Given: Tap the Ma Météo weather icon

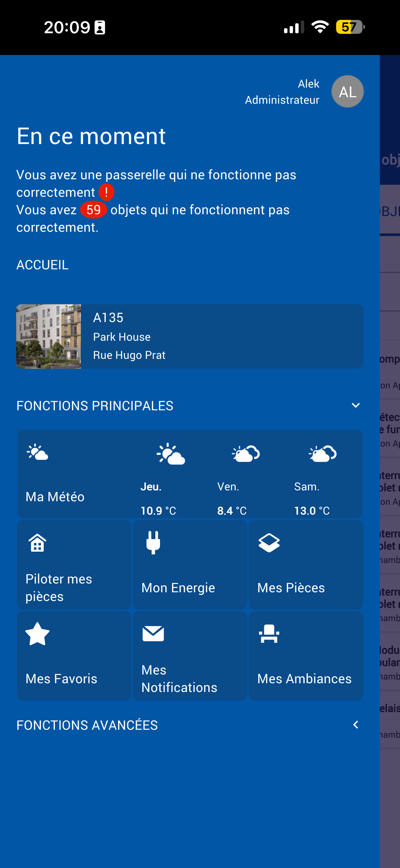Looking at the screenshot, I should pyautogui.click(x=38, y=453).
